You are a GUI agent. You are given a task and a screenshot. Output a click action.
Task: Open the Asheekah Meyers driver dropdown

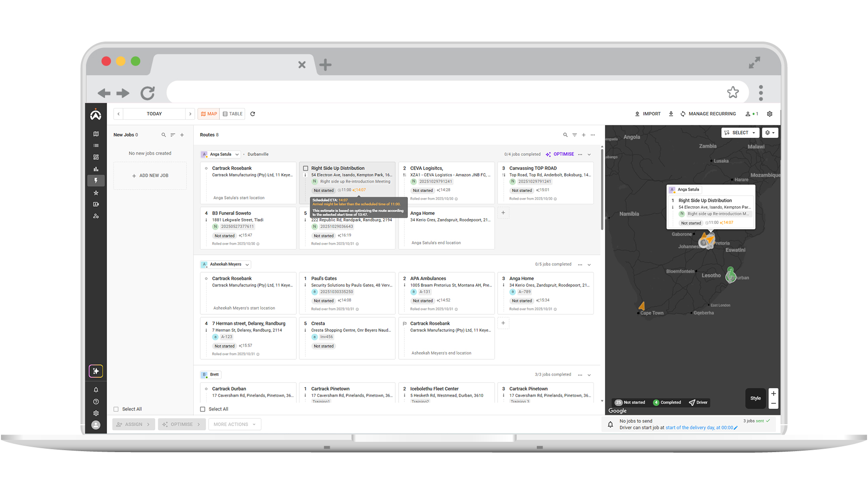[226, 264]
